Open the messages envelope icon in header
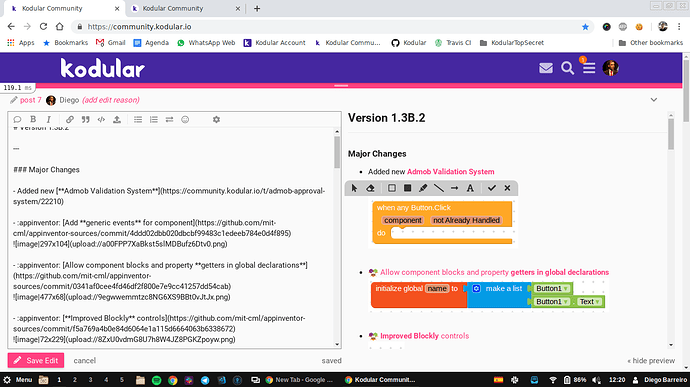690x387 pixels. pos(546,68)
